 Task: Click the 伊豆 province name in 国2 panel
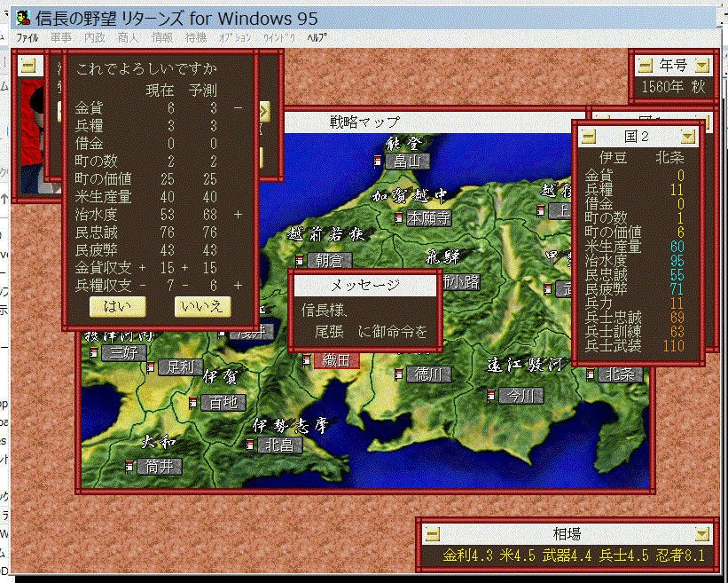click(613, 158)
